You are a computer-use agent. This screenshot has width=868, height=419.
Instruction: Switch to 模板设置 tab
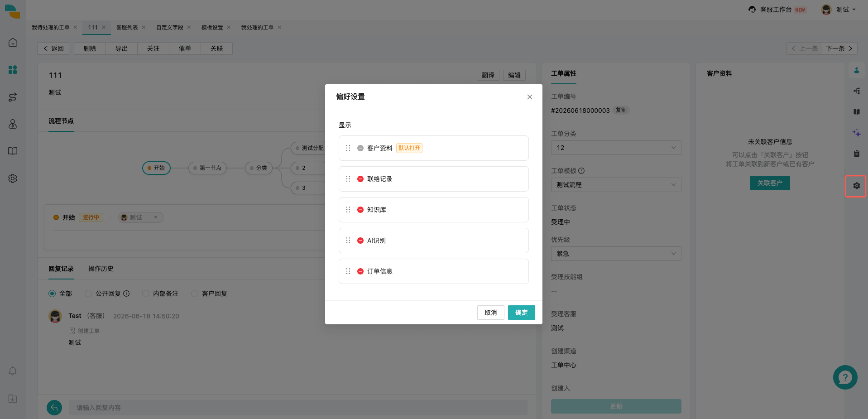212,28
